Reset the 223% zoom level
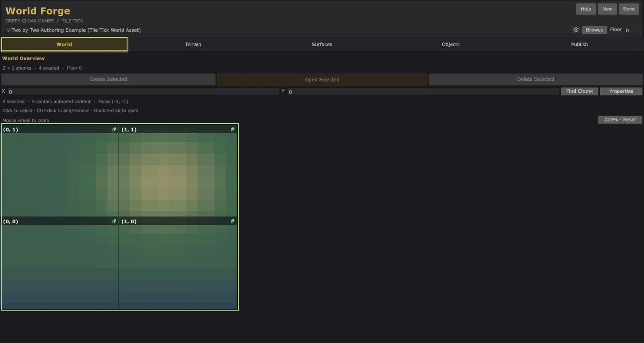 pos(620,120)
